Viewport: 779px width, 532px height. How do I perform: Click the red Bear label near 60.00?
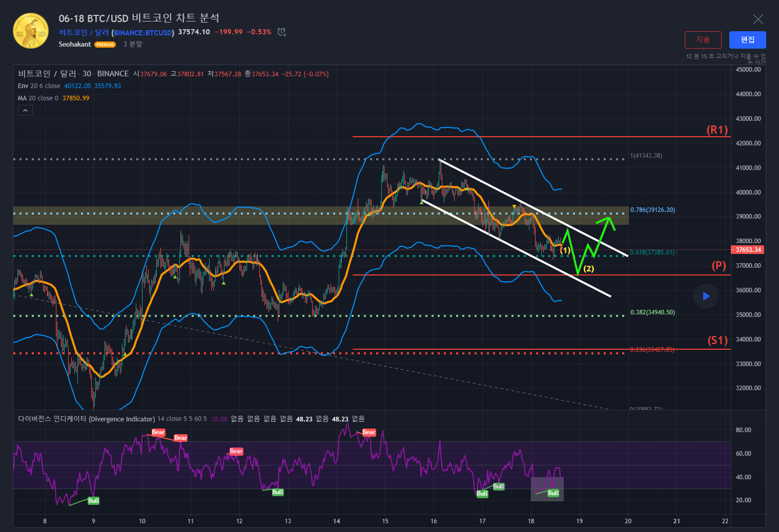tap(236, 451)
